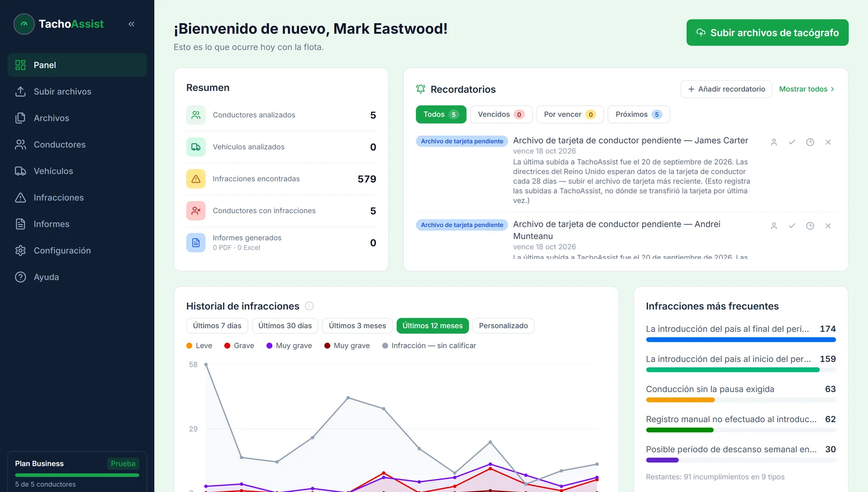Select Últimos 3 meses range
Image resolution: width=868 pixels, height=492 pixels.
[x=357, y=326]
